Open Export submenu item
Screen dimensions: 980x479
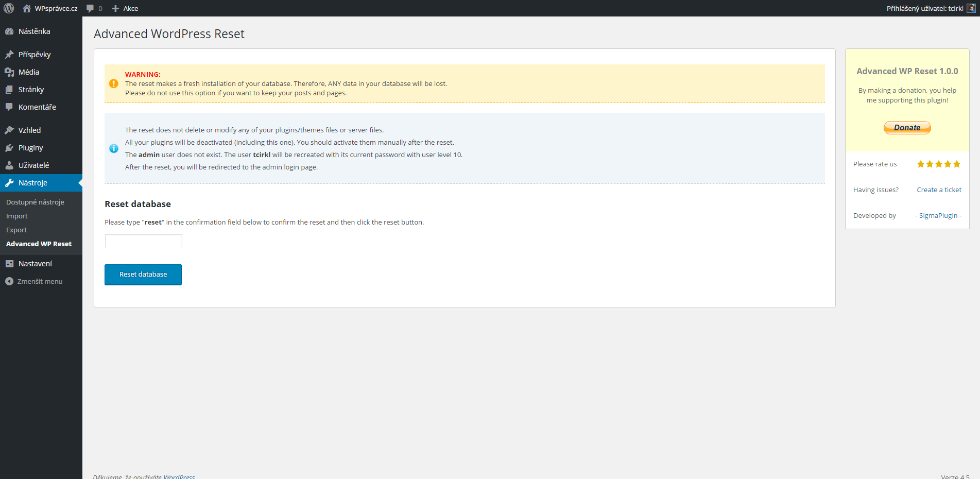point(16,230)
